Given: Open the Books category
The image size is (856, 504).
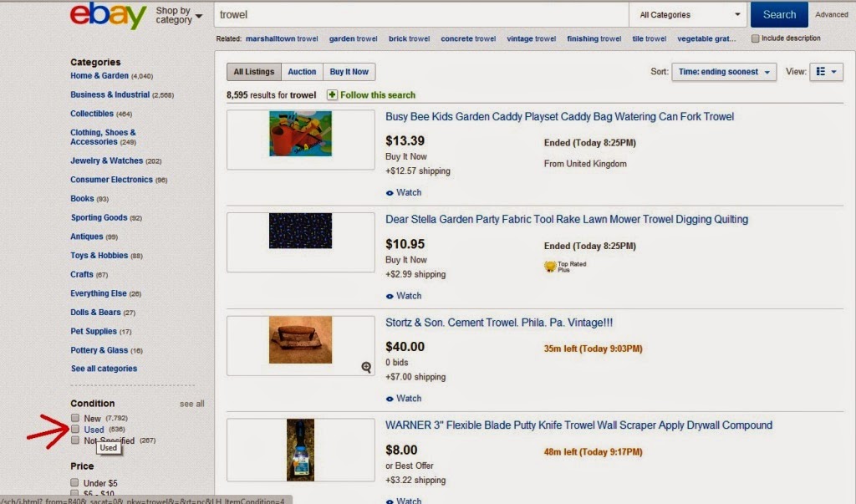Looking at the screenshot, I should [x=82, y=199].
